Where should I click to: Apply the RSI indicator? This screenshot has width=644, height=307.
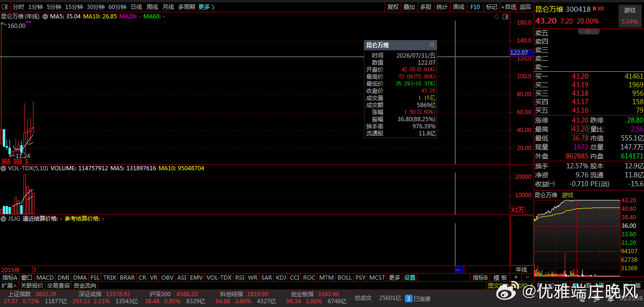[x=239, y=278]
